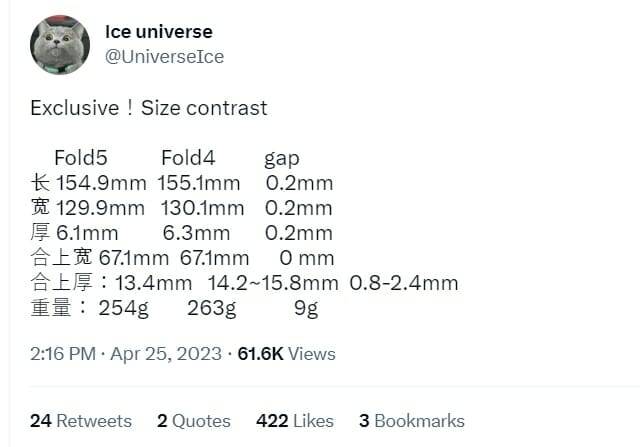Click the Fold4 column header
This screenshot has width=640, height=447.
coord(188,158)
